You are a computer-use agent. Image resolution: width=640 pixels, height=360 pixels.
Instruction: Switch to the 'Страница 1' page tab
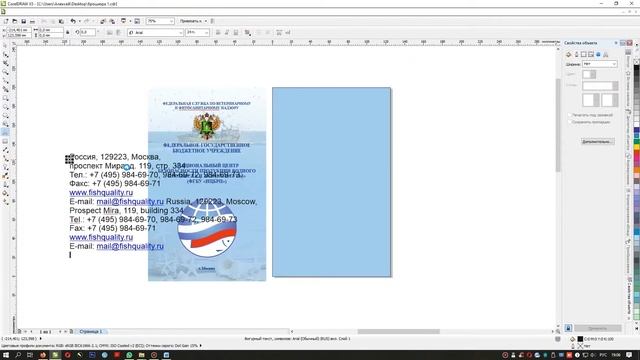click(91, 331)
